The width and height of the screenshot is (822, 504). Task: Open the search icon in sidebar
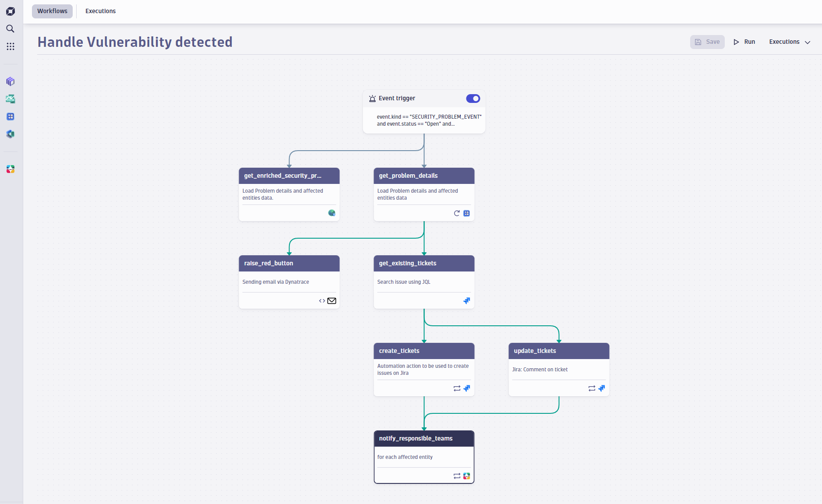coord(11,29)
